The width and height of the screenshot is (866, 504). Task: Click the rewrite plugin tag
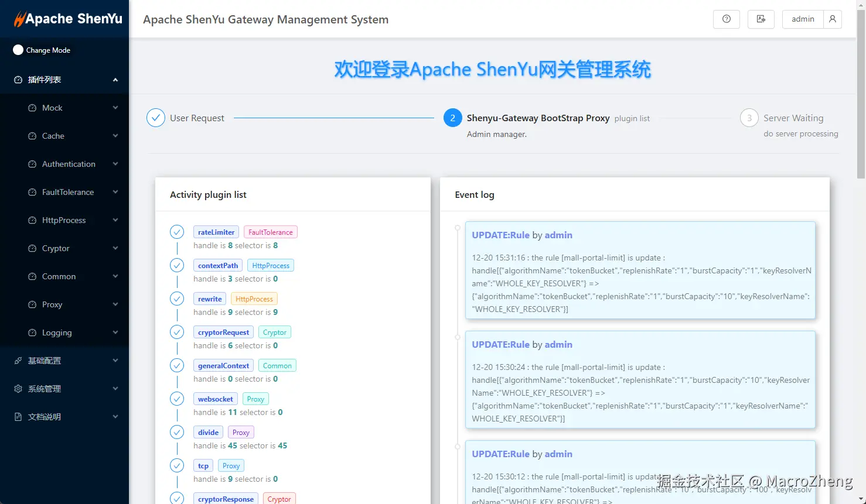210,299
